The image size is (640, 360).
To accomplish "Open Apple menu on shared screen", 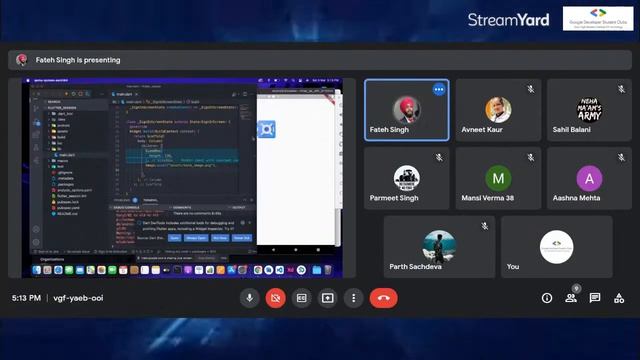I will point(28,80).
